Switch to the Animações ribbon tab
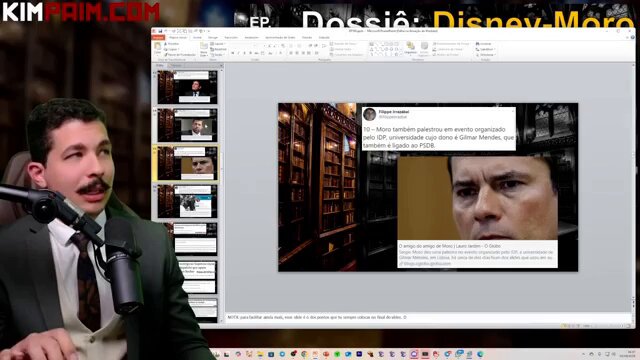The image size is (640, 360). click(252, 38)
